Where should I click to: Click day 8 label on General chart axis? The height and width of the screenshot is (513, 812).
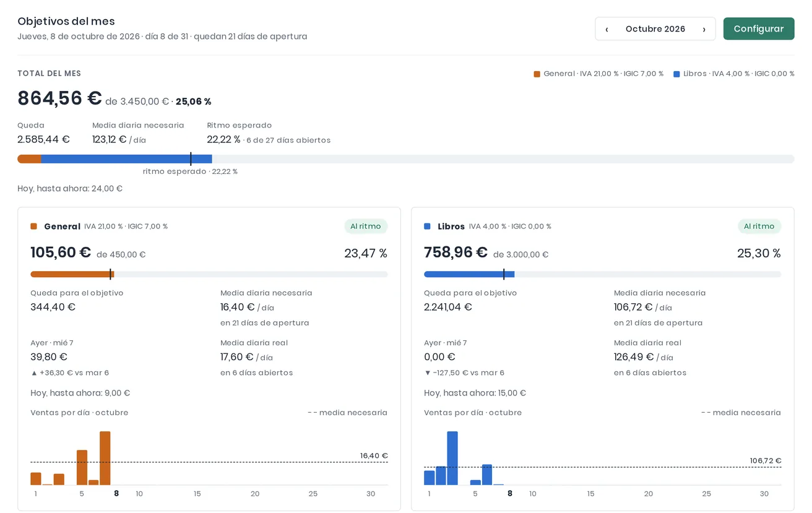116,494
